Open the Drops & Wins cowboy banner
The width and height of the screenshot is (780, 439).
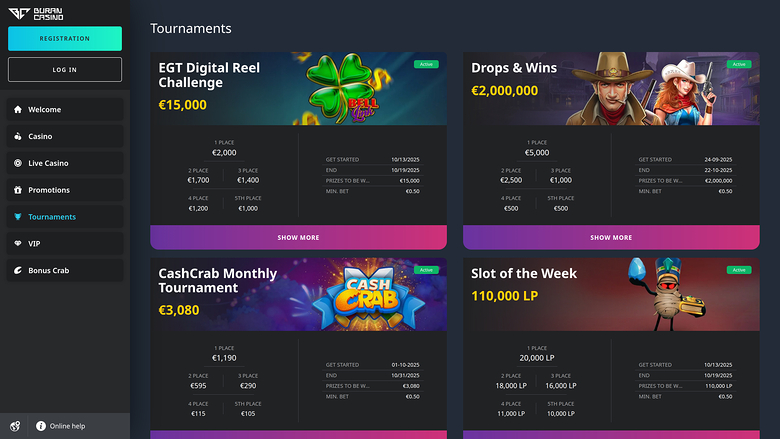click(650, 88)
